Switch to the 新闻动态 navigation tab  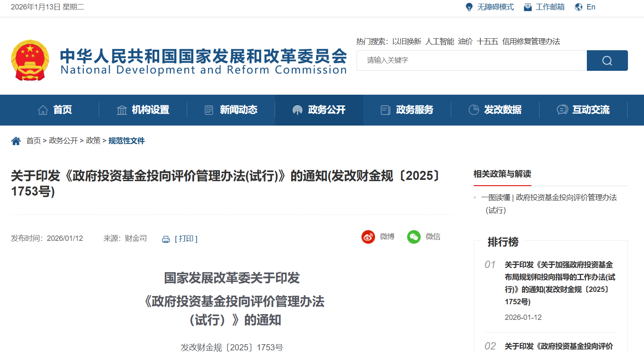pyautogui.click(x=230, y=110)
